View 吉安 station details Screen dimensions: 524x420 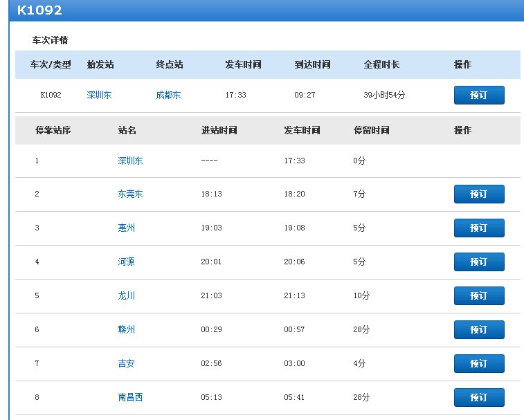tap(126, 363)
